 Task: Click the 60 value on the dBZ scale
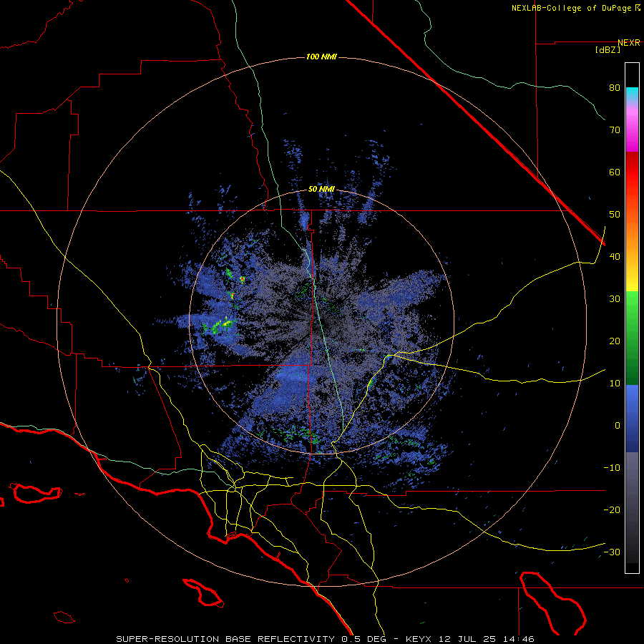[x=615, y=172]
